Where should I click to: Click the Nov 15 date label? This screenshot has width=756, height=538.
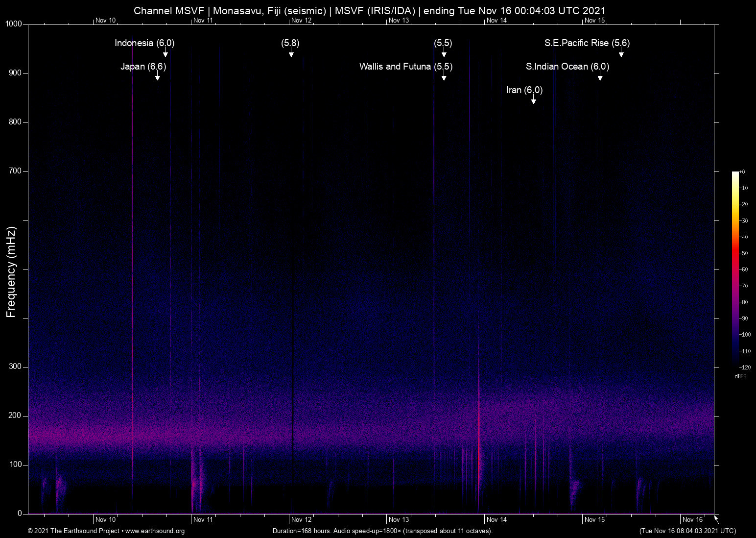(x=595, y=519)
